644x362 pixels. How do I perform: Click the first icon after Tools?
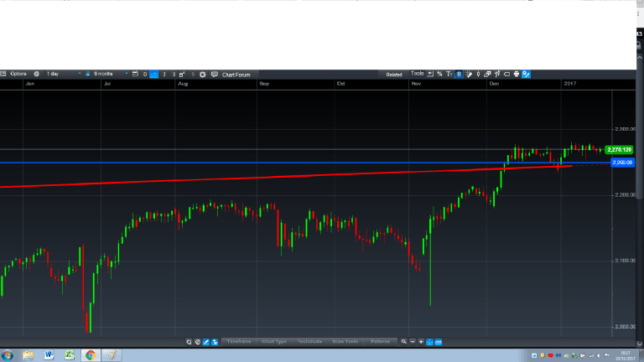point(430,74)
